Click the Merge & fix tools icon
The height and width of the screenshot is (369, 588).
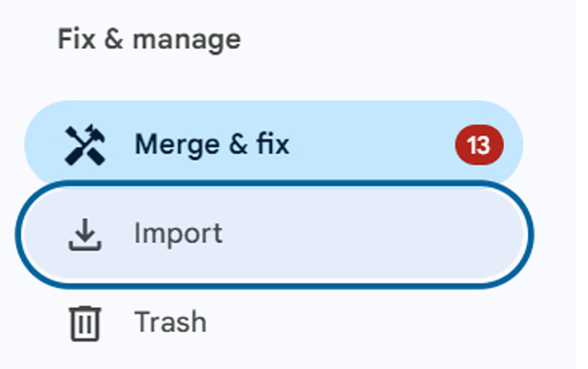pos(85,145)
